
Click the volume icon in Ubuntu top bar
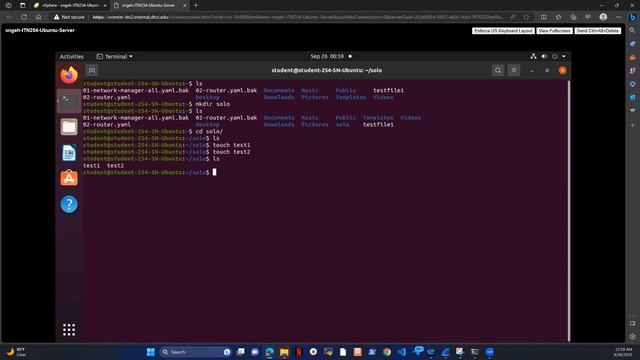pos(544,56)
